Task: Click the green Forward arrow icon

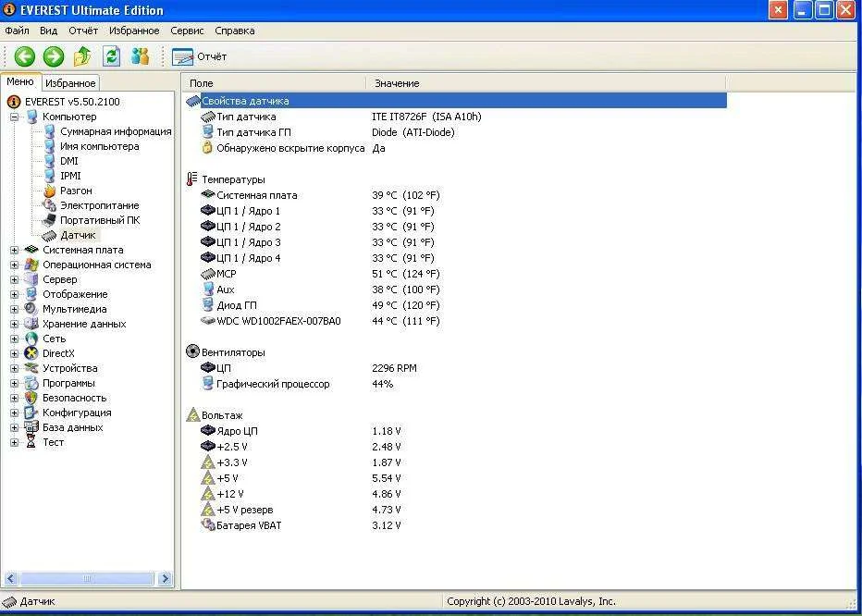Action: point(54,56)
